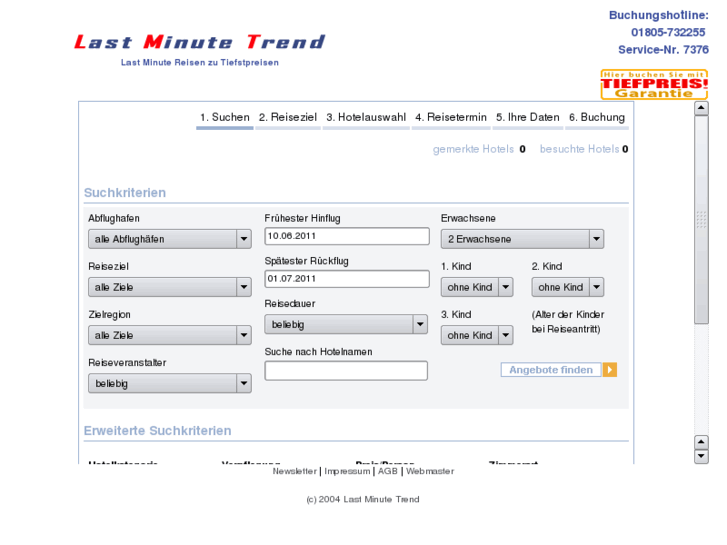Image resolution: width=727 pixels, height=545 pixels.
Task: Open the gemerkte Hotels link
Action: 473,149
